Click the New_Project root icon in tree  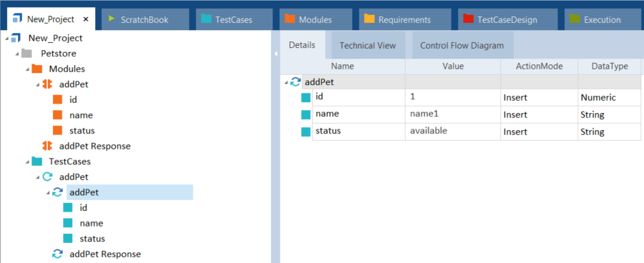pyautogui.click(x=16, y=38)
